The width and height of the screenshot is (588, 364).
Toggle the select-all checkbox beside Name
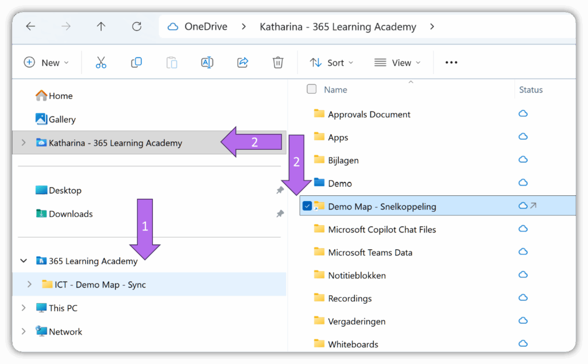(312, 89)
